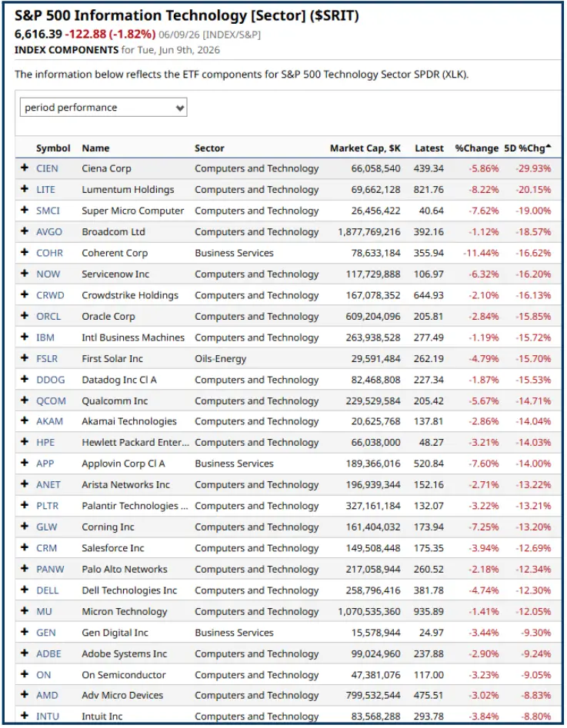567x728 pixels.
Task: Open the AKAM symbol link
Action: point(49,421)
